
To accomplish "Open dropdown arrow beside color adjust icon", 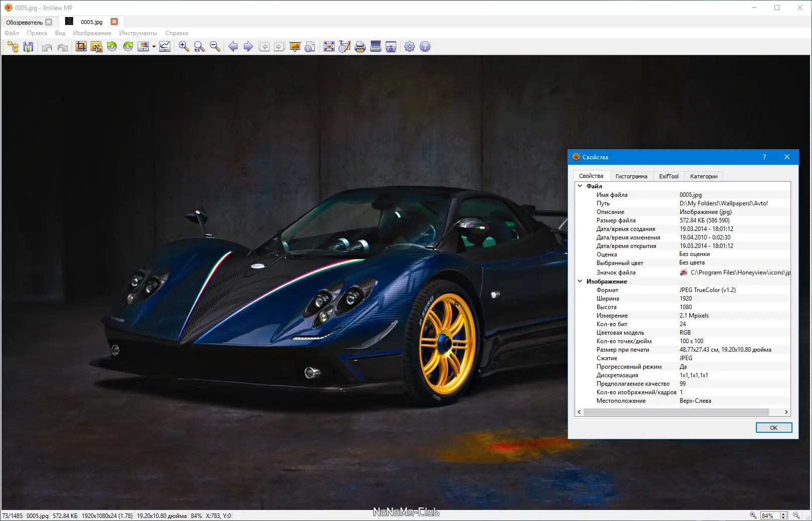I will pos(154,47).
